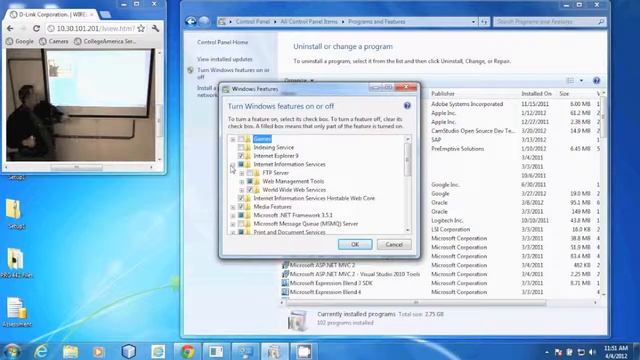Collapse the Internet Information Services node
The height and width of the screenshot is (360, 640).
[233, 165]
